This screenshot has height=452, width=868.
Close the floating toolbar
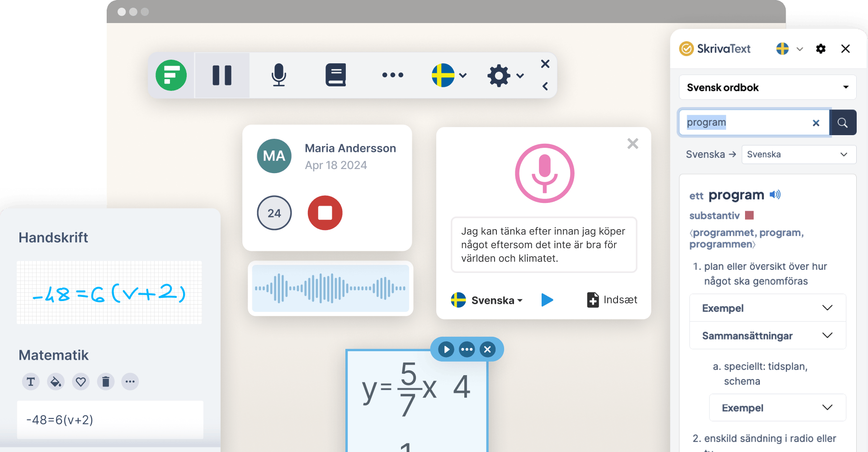point(545,64)
